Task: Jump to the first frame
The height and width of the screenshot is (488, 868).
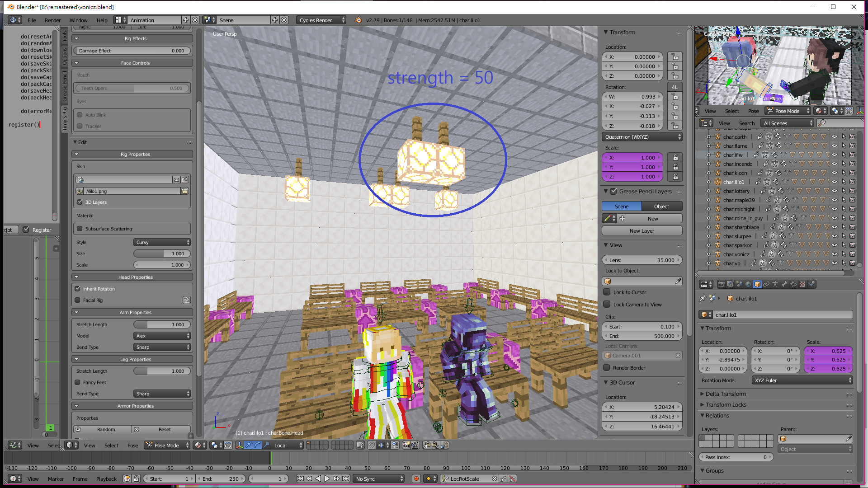Action: point(300,479)
